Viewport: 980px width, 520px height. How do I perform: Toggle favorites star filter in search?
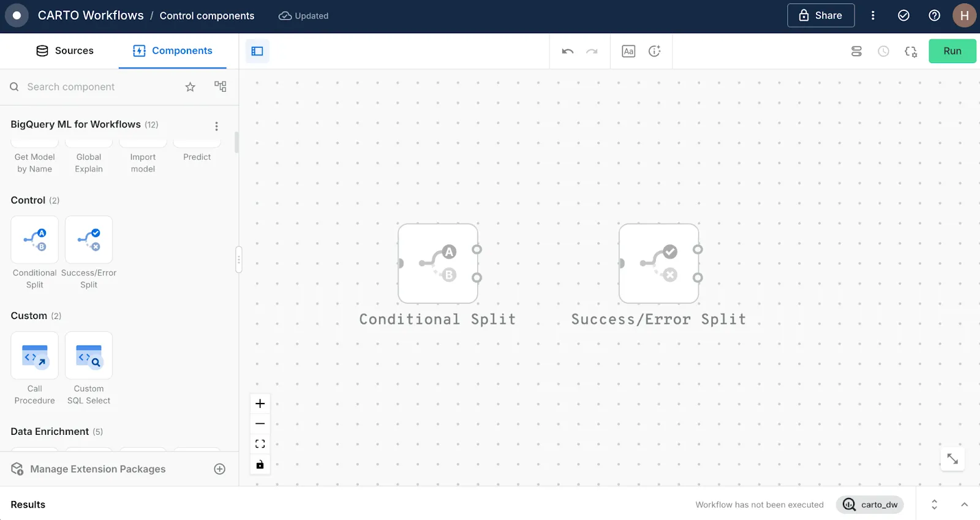click(190, 87)
